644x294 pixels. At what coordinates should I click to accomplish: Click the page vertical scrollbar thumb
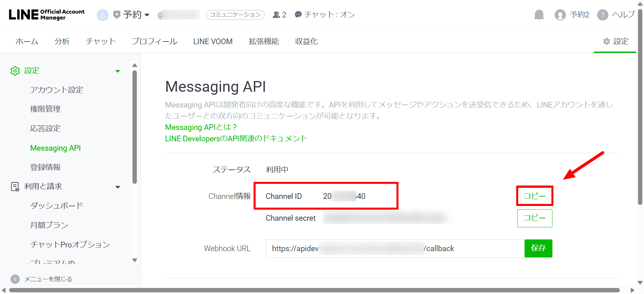(x=640, y=106)
